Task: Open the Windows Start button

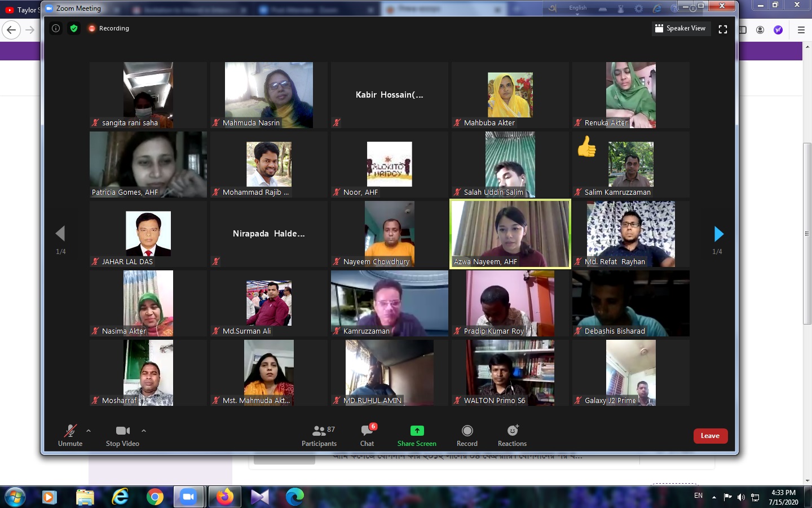Action: (15, 497)
